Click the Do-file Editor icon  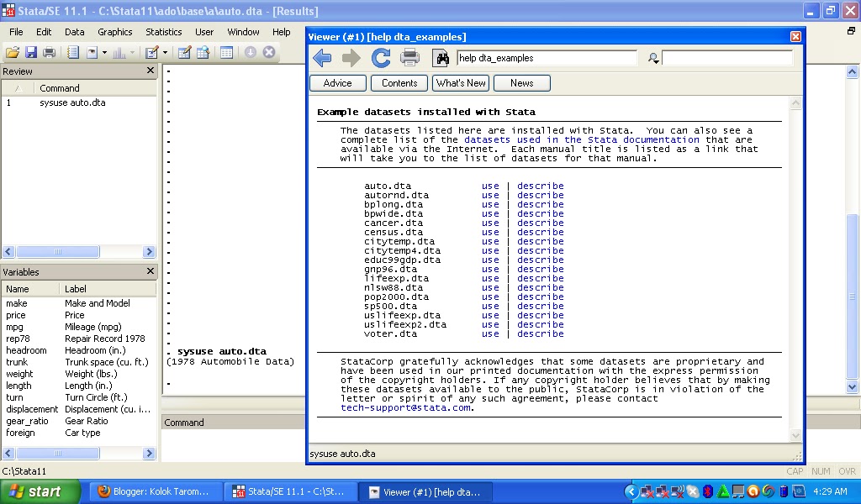point(152,53)
